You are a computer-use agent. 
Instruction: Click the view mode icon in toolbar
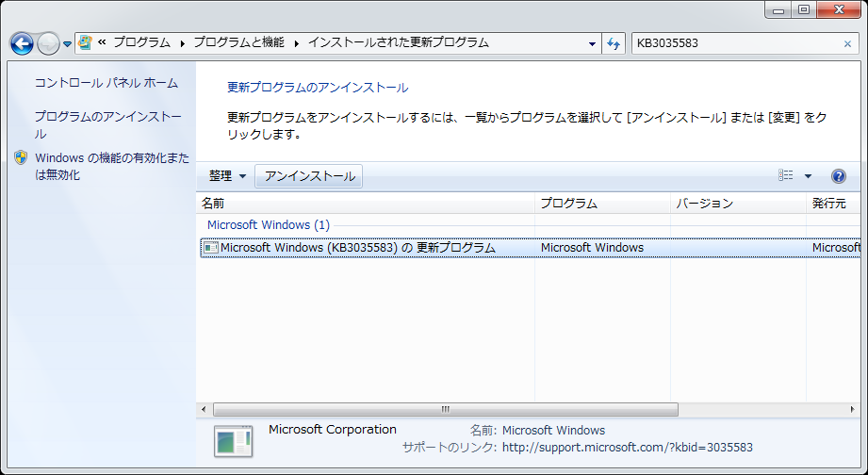coord(786,176)
